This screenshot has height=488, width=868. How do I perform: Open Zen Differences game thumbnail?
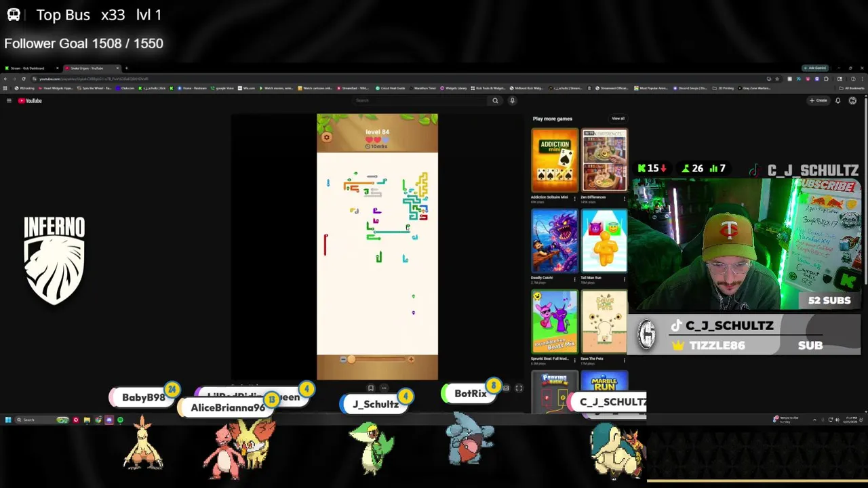(604, 160)
